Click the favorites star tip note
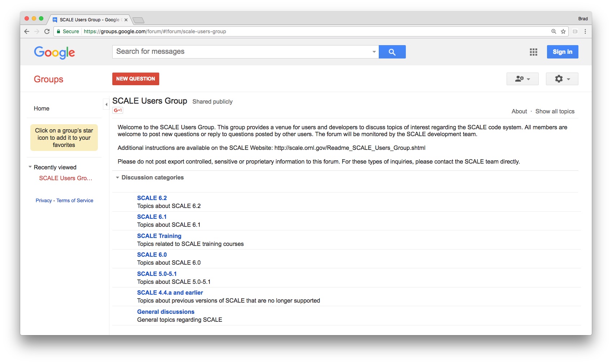The width and height of the screenshot is (612, 364). [64, 138]
